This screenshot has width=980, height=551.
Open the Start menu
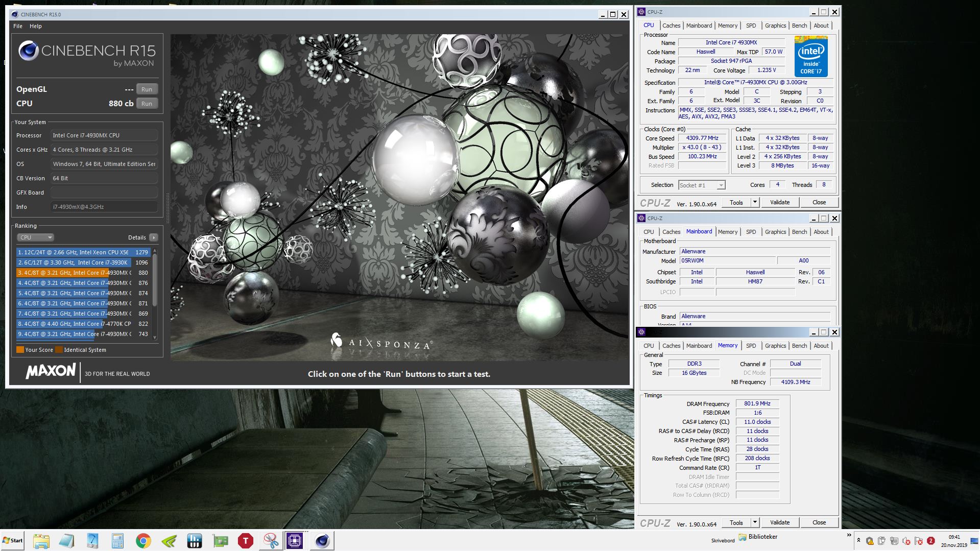[12, 541]
